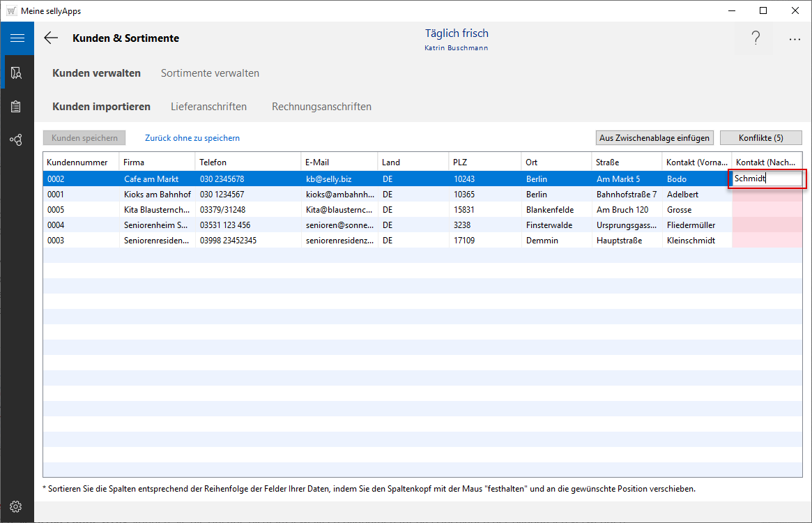Screen dimensions: 812x523
Task: Click Aus Zwischenablage einfügen button
Action: click(654, 138)
